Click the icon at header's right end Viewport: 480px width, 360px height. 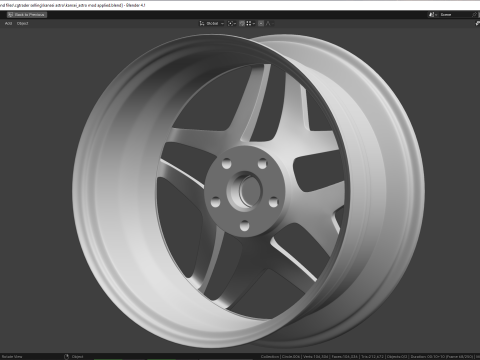(x=477, y=23)
